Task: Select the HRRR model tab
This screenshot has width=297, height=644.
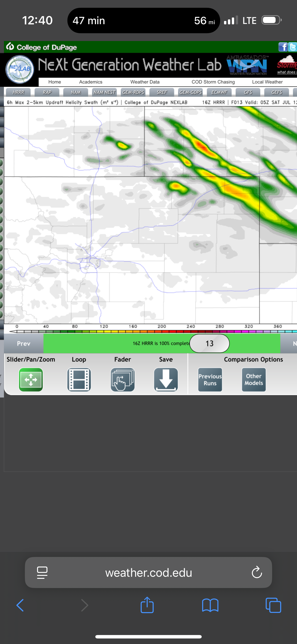Action: (18, 92)
